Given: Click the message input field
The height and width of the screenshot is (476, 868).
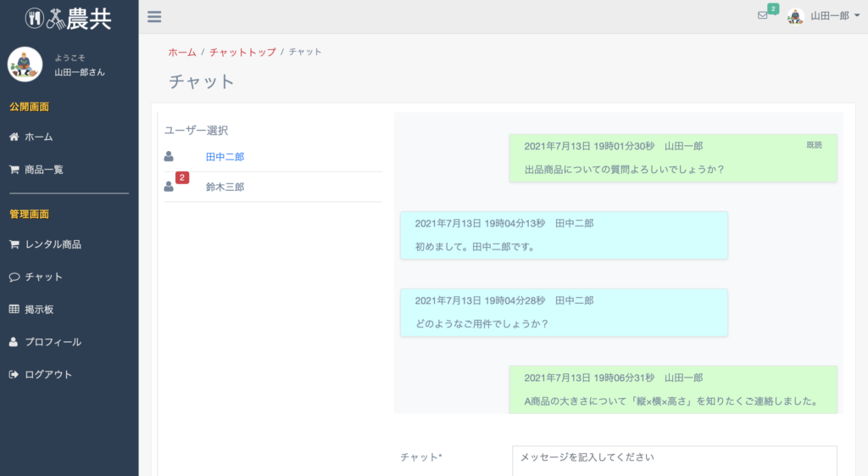Looking at the screenshot, I should (674, 461).
